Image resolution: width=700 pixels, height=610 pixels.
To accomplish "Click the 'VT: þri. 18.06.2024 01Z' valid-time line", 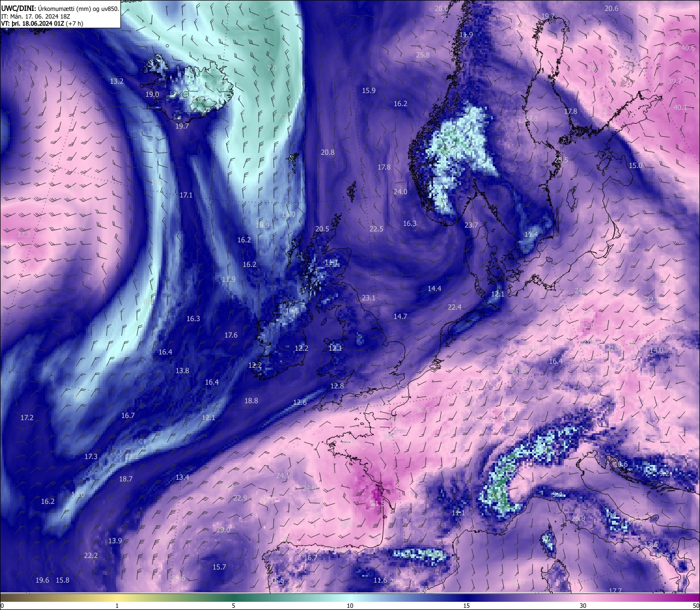I will pyautogui.click(x=41, y=24).
